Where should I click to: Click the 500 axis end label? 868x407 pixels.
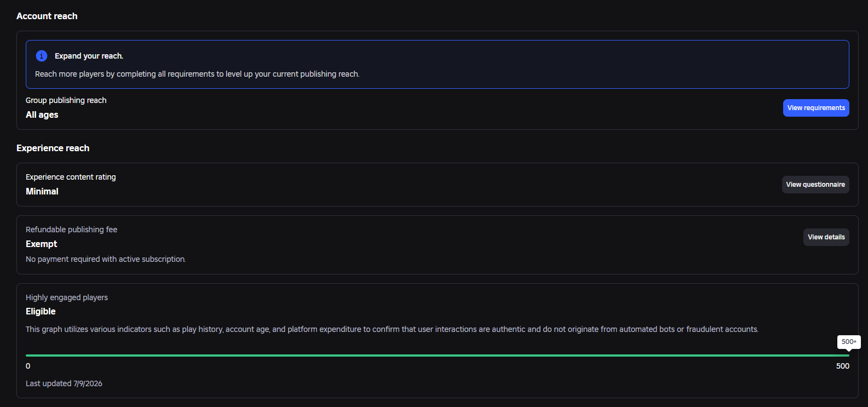[x=843, y=366]
